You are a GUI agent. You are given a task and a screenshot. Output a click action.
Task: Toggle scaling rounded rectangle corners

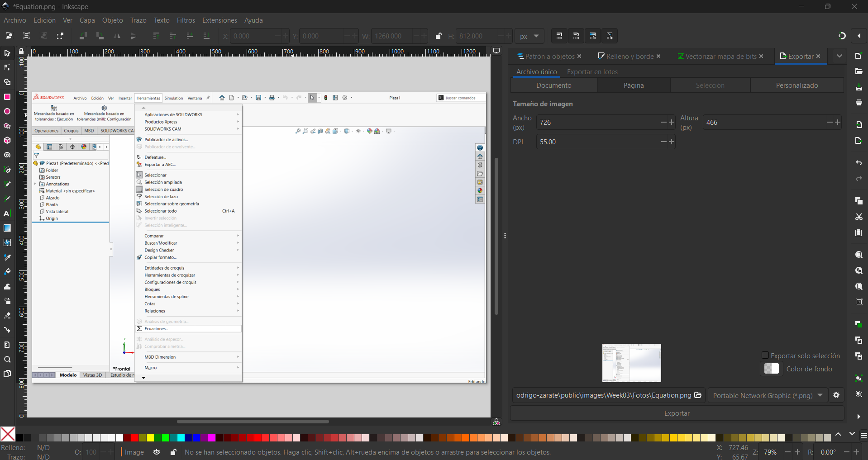coord(576,36)
